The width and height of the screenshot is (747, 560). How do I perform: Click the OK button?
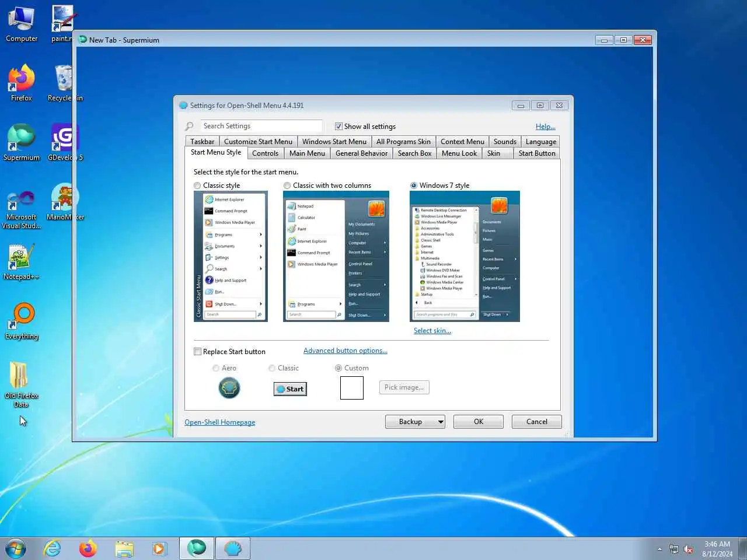tap(479, 422)
